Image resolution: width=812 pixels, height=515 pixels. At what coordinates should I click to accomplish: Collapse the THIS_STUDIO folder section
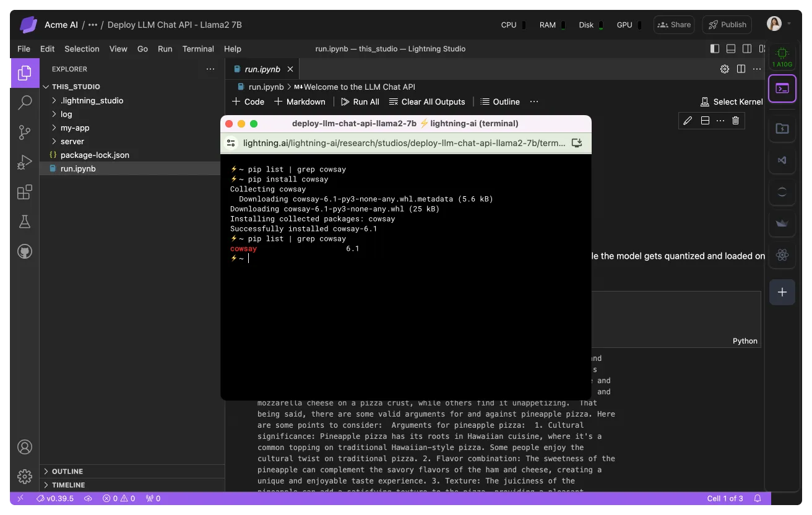[132, 87]
